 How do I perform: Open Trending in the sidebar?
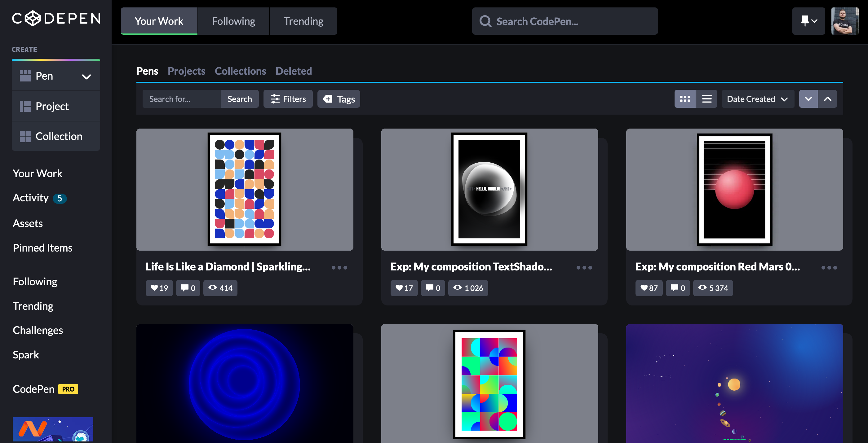33,306
